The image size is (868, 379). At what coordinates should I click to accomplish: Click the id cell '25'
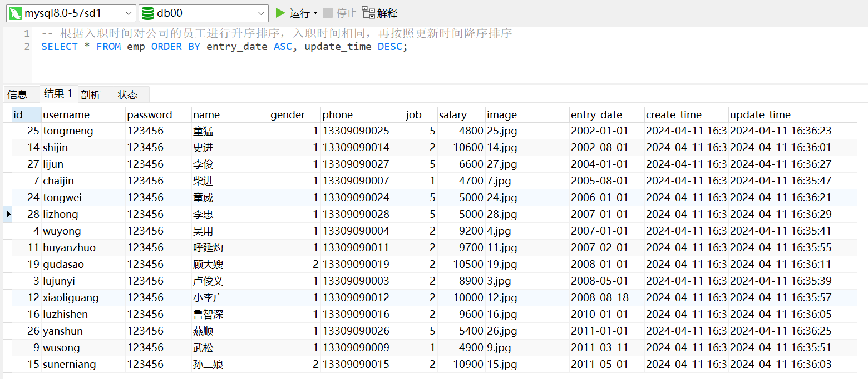pyautogui.click(x=26, y=131)
